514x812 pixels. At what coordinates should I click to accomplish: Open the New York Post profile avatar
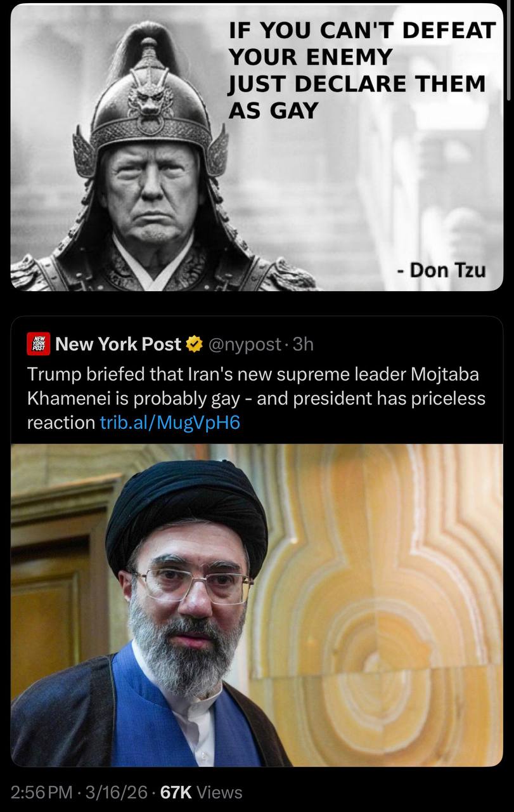point(39,344)
